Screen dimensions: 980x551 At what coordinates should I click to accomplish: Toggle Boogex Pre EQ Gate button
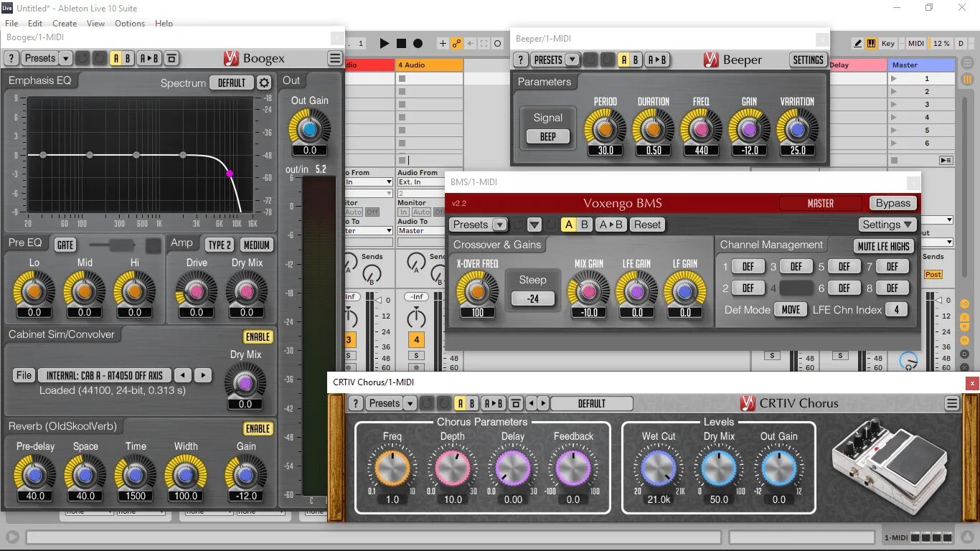[x=65, y=245]
